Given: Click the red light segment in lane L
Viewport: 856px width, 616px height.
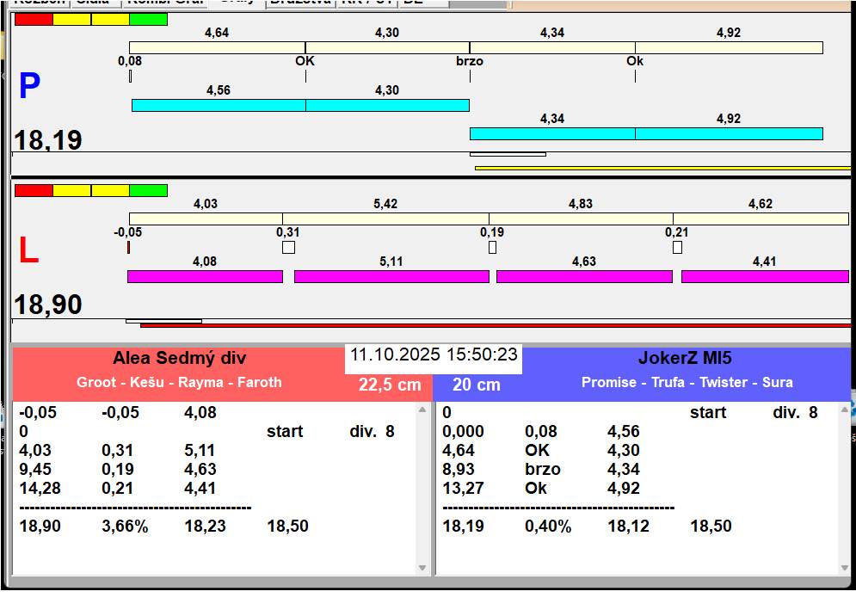Looking at the screenshot, I should click(x=34, y=190).
